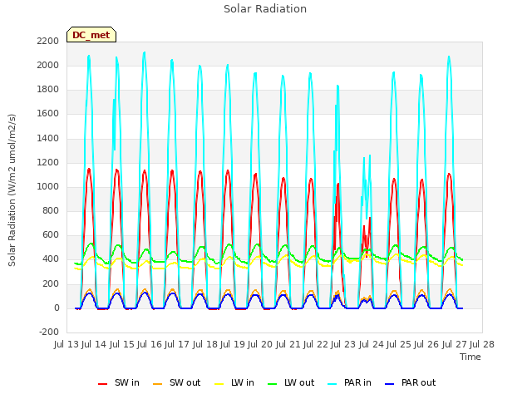Screen dimensions: 532x399
Task: Click the orange SW out color swatch
Action: pyautogui.click(x=157, y=384)
